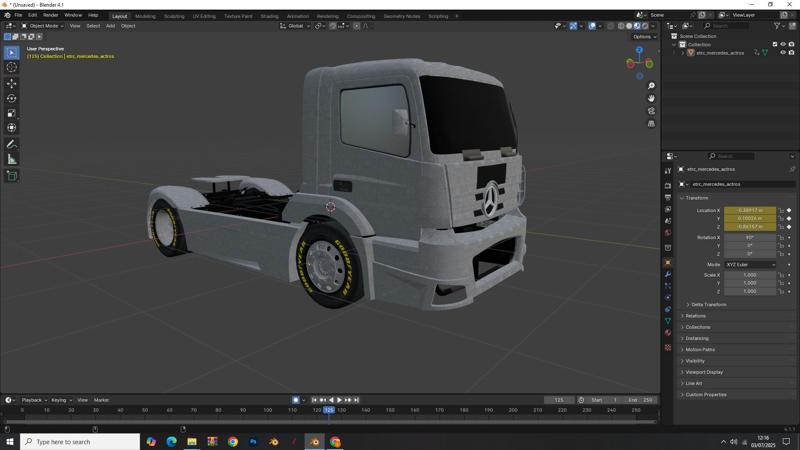This screenshot has height=450, width=800.
Task: Pick the Rotate tool
Action: pyautogui.click(x=12, y=98)
